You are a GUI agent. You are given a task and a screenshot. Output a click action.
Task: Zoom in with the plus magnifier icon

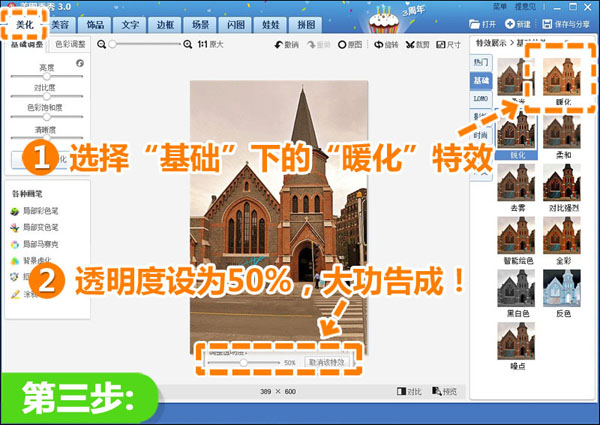click(x=188, y=44)
